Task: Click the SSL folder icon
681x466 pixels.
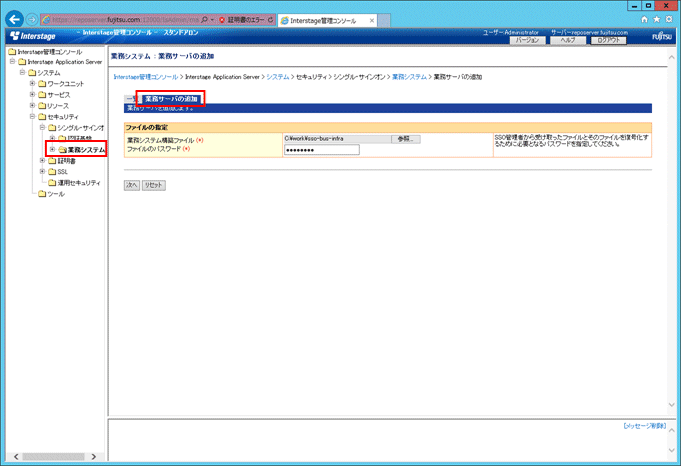Action: [x=52, y=172]
